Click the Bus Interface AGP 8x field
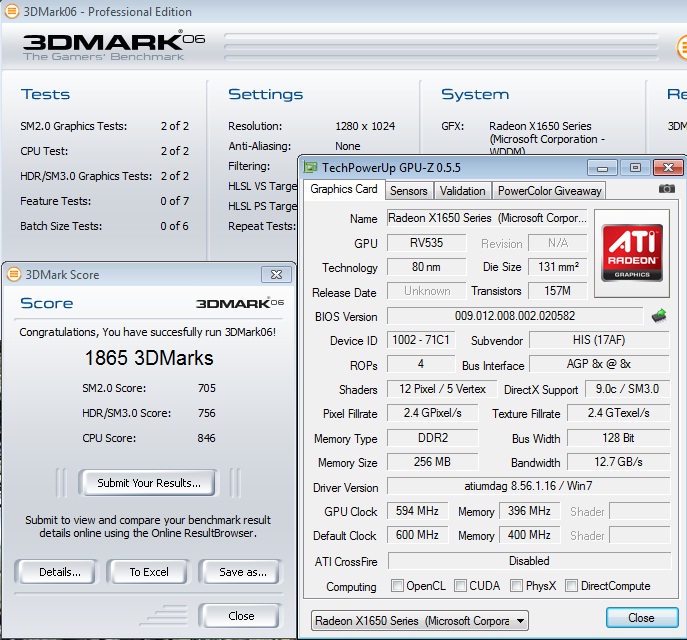Screen dimensions: 687x640 (x=599, y=364)
